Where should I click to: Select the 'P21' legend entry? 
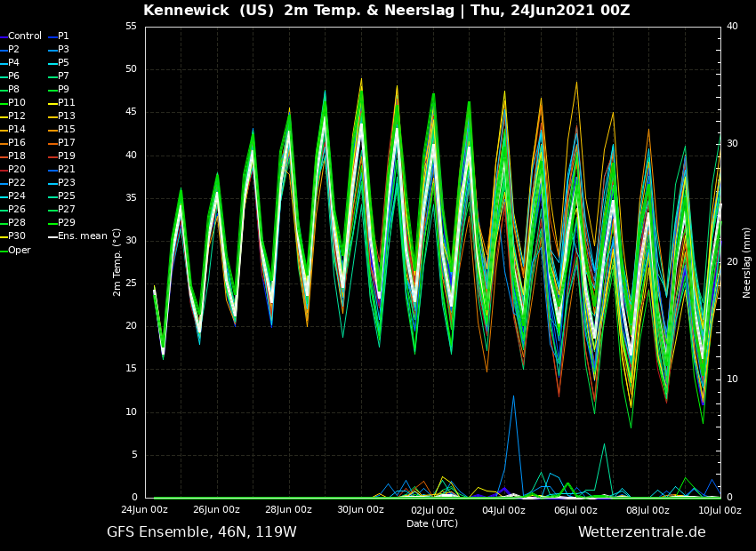[x=62, y=169]
